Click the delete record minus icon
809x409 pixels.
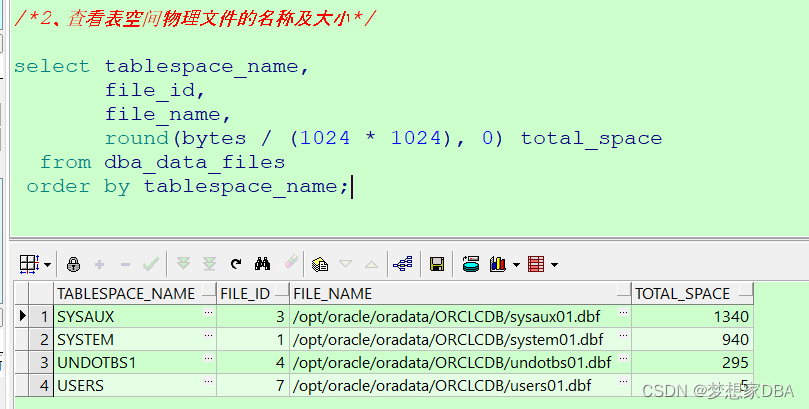(125, 265)
